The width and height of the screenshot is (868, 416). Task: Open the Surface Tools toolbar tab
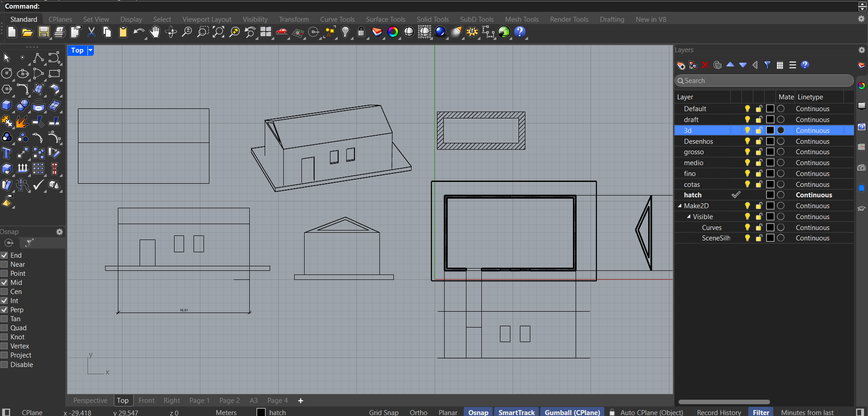(385, 20)
